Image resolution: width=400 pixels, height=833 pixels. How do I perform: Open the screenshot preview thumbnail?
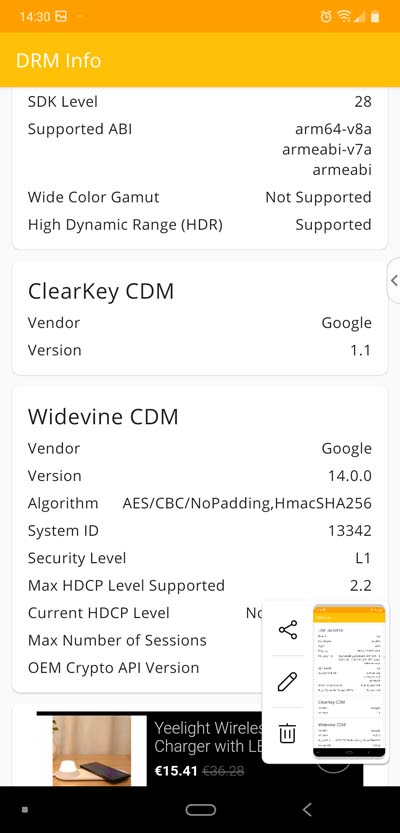(x=348, y=682)
